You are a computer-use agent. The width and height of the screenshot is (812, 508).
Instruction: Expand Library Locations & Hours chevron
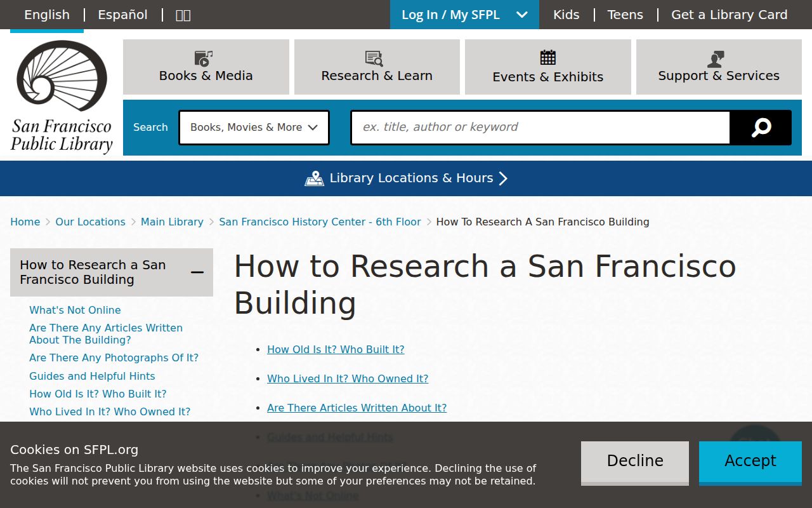(x=504, y=178)
